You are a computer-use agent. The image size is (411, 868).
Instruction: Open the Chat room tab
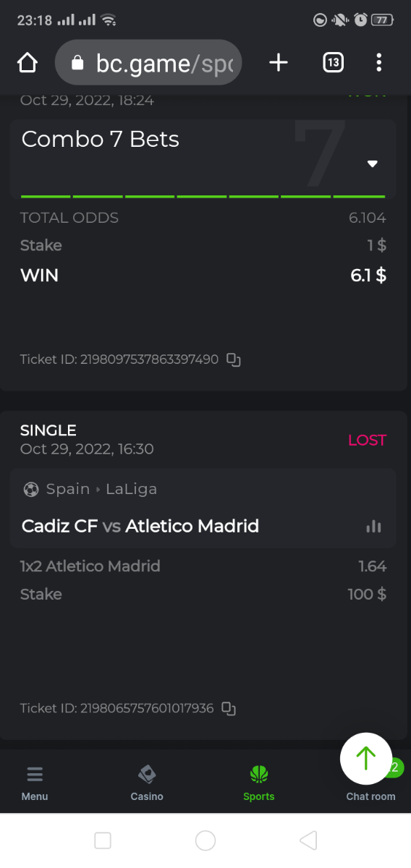[370, 796]
